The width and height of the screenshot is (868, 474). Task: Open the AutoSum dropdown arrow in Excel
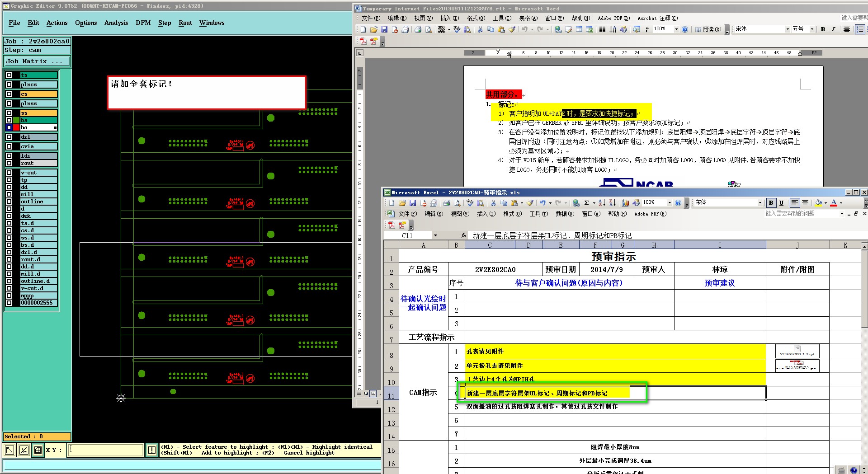pos(594,203)
